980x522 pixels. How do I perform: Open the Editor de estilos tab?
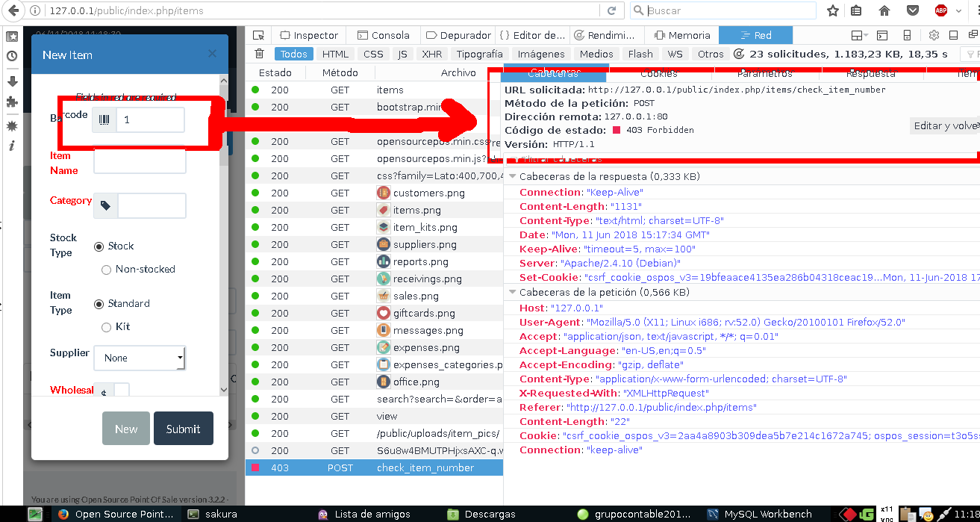coord(533,35)
